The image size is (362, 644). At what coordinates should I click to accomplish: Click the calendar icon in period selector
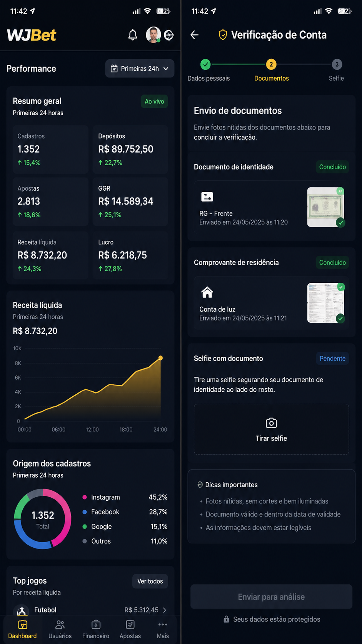pyautogui.click(x=114, y=69)
